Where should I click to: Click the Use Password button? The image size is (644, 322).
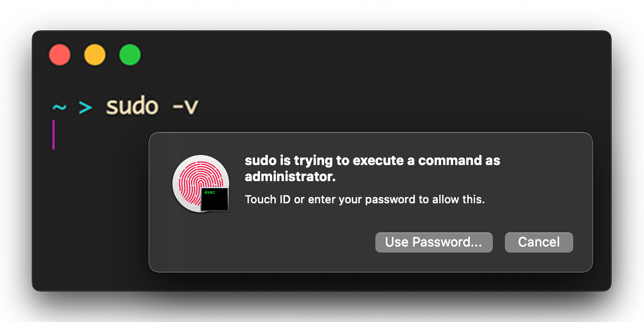[x=434, y=242]
